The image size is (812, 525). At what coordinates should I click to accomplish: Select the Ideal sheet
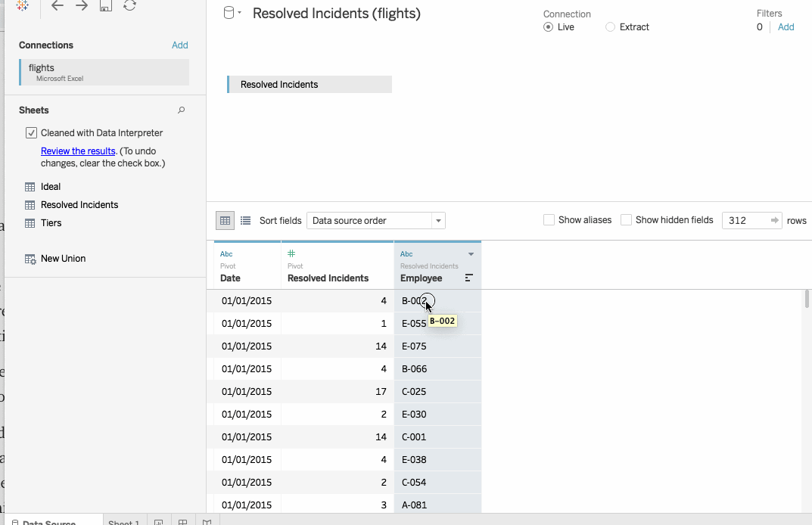click(50, 187)
